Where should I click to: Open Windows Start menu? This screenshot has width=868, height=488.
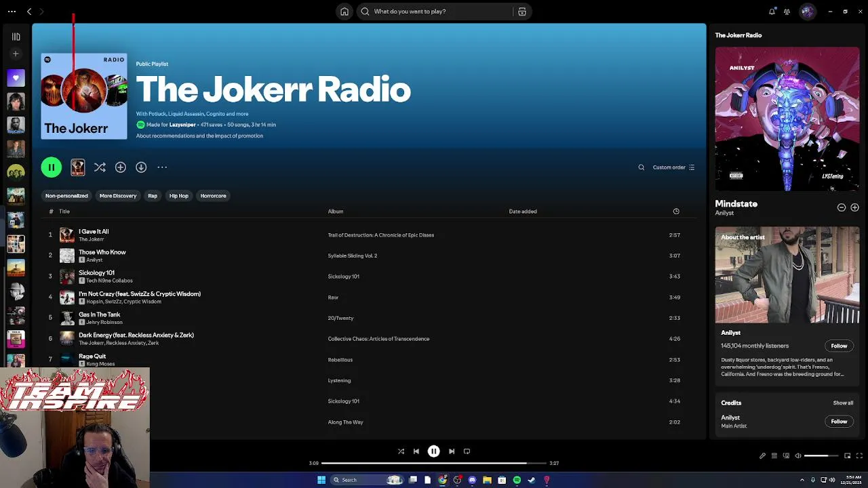click(x=321, y=480)
